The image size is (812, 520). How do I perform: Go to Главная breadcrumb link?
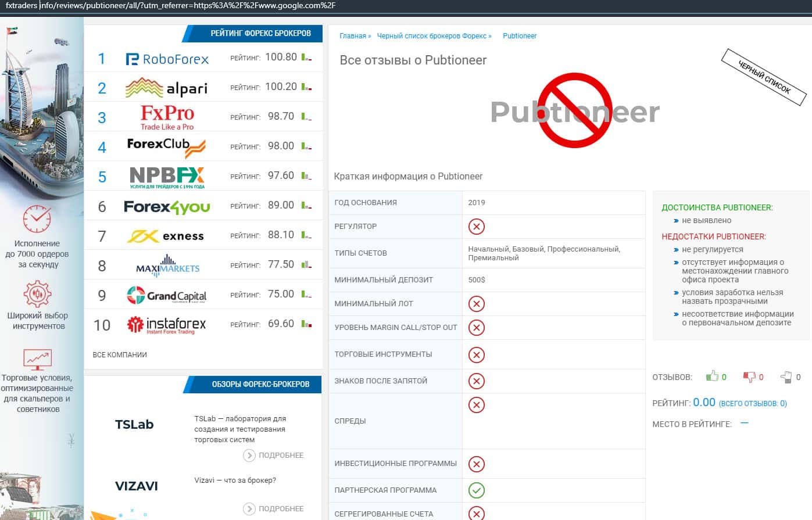(353, 36)
